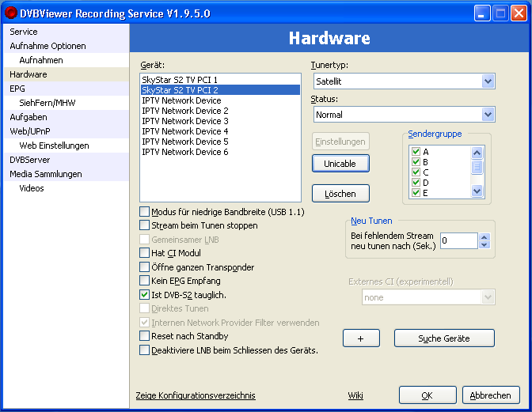Screen dimensions: 532x412
Task: Toggle Ist DVB-S2 tauglich checkbox
Action: pos(144,295)
